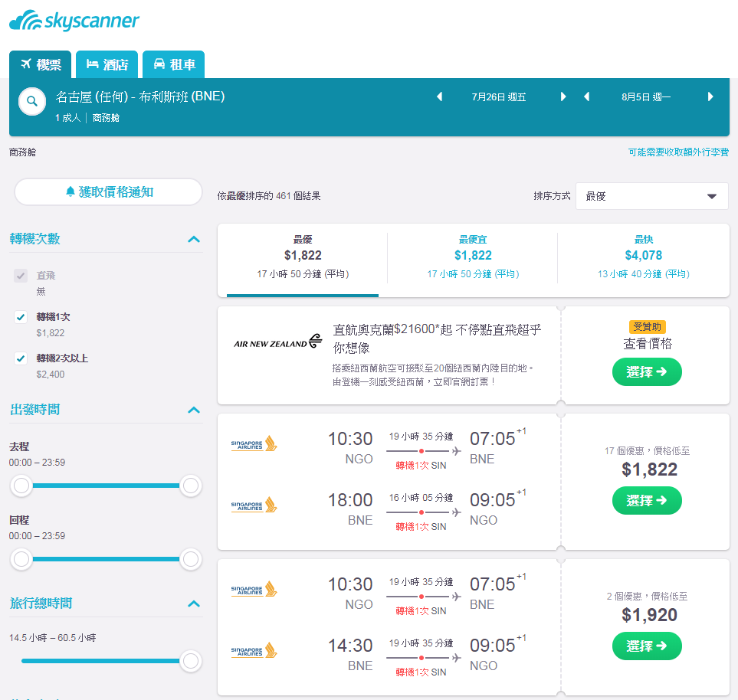This screenshot has width=738, height=700.
Task: Click the Air New Zealand logo
Action: tap(277, 342)
